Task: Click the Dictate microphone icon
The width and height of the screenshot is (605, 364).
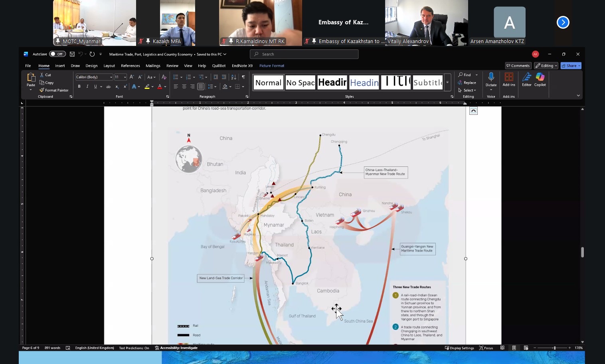Action: 491,77
